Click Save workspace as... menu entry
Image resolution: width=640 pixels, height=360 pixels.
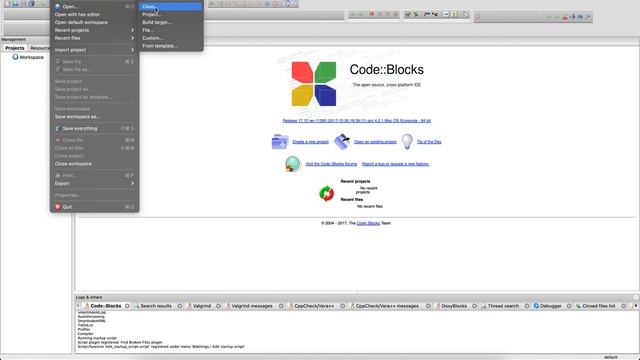(94, 117)
